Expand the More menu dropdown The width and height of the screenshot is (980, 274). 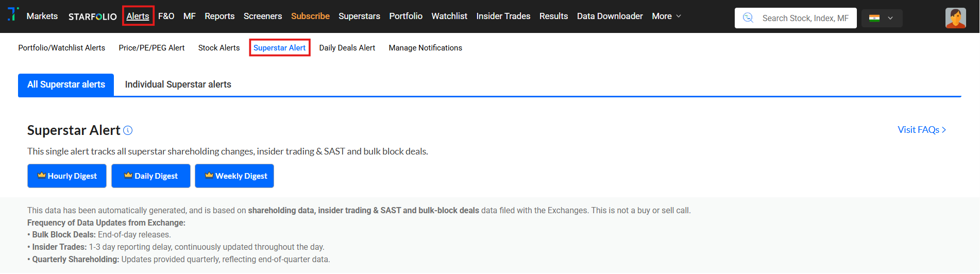[x=666, y=16]
